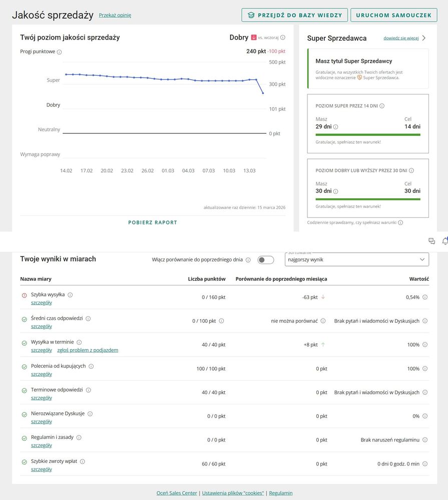448x500 pixels.
Task: Click the Przekaż opinię link
Action: coord(115,16)
